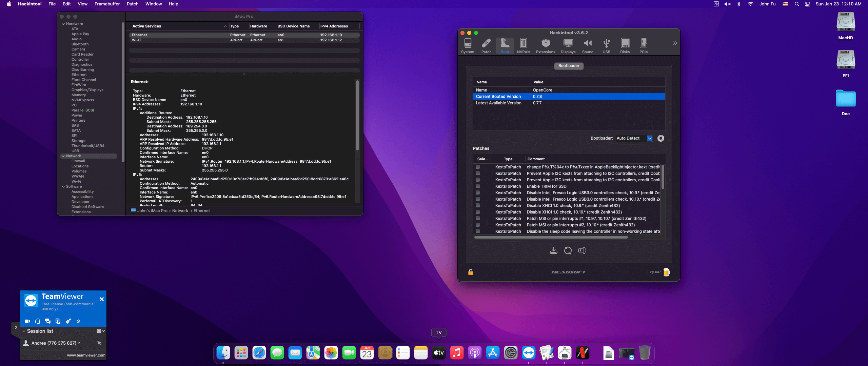Check the Disable the sleep code patch
The height and width of the screenshot is (366, 868).
pyautogui.click(x=478, y=231)
